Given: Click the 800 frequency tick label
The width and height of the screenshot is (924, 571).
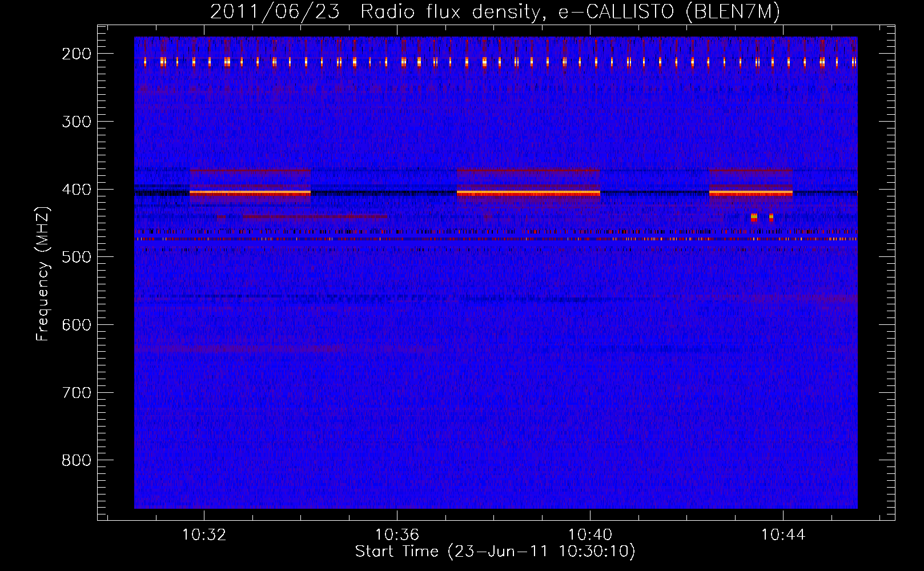Looking at the screenshot, I should pos(77,460).
